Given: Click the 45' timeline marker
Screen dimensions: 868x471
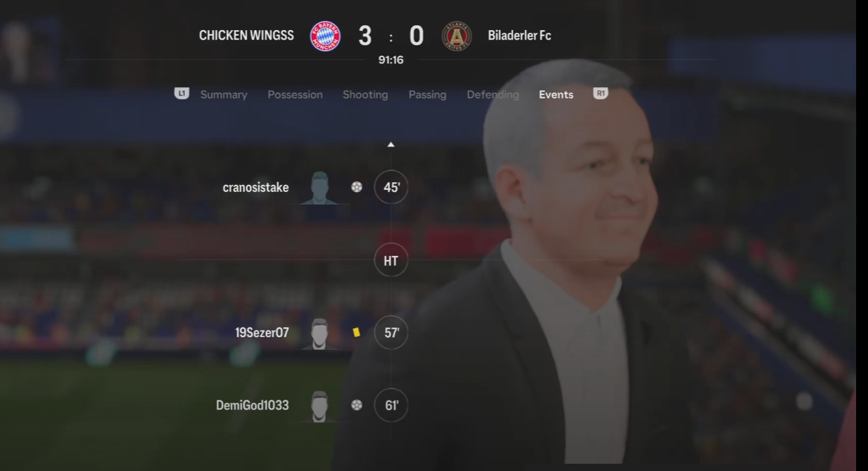Looking at the screenshot, I should coord(391,187).
